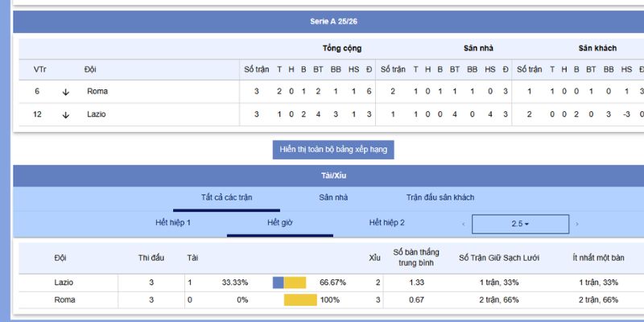Viewport: 644px width, 322px height.
Task: Click Lazio team name in standings table
Action: click(x=97, y=114)
